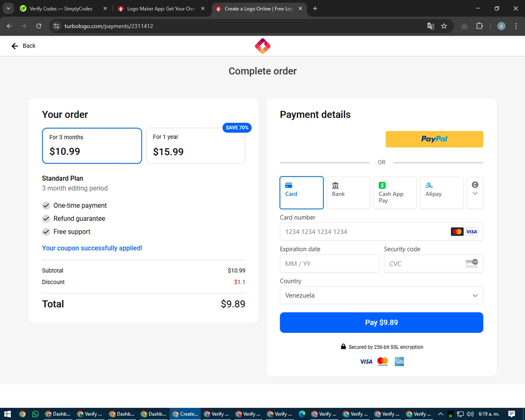Choose the Bank payment method
This screenshot has width=525, height=420.
point(348,192)
